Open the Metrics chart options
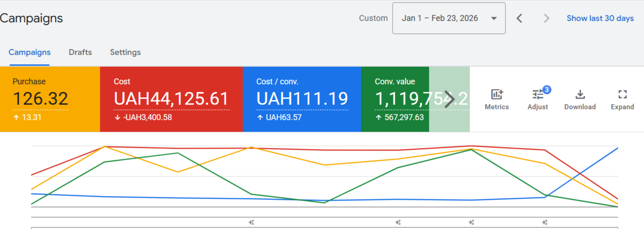Viewport: 644px width, 230px height. (x=497, y=99)
